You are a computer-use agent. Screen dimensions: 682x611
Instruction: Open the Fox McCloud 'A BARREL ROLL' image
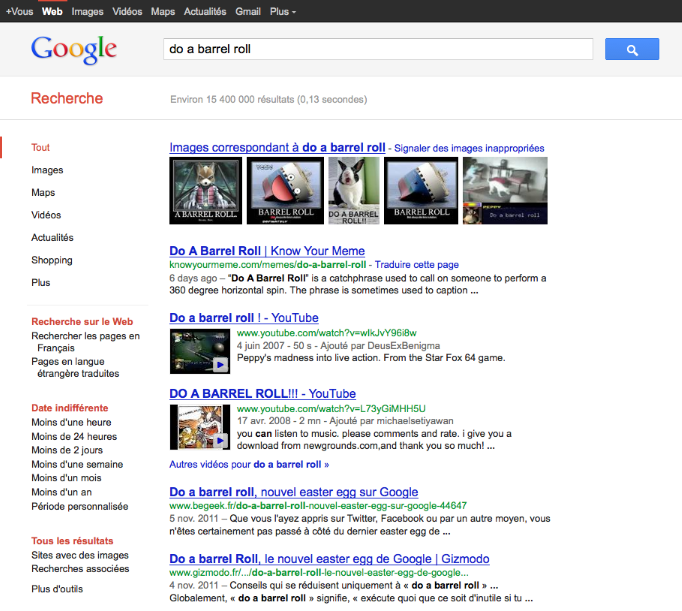[206, 191]
